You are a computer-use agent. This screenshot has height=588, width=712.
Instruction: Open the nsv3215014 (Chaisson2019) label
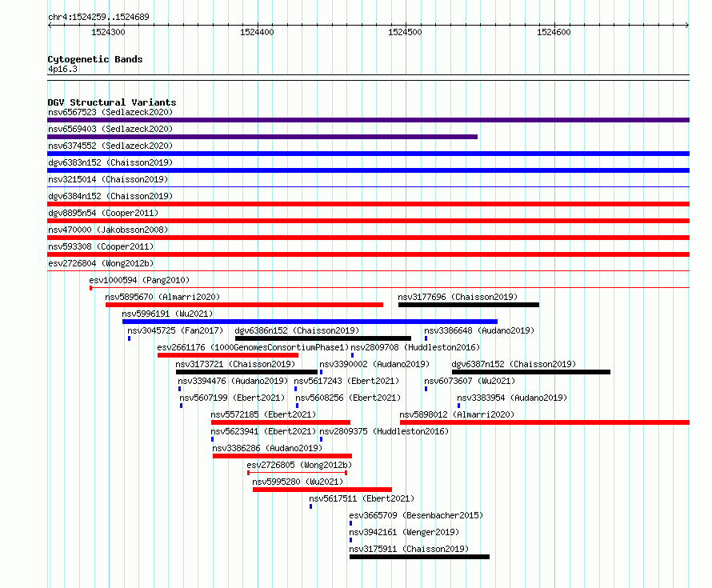coord(108,179)
